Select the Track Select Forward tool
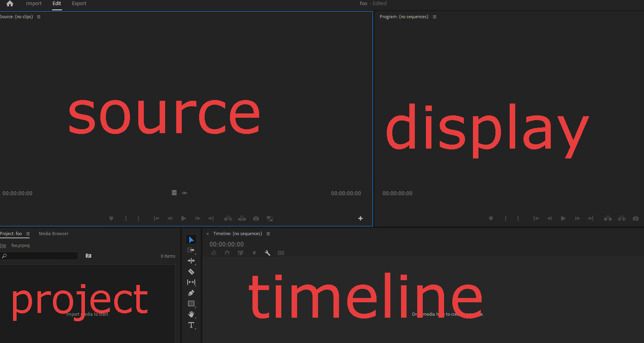Viewport: 644px width, 343px height. pos(191,250)
